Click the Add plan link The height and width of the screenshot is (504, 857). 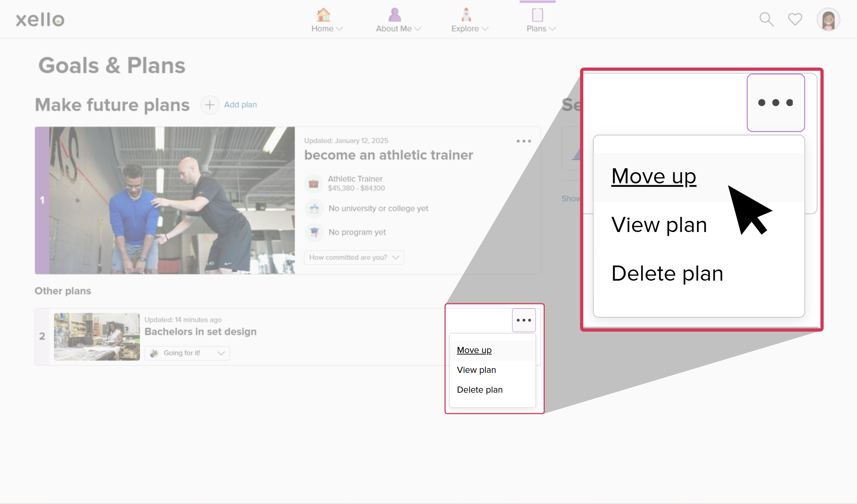point(240,105)
